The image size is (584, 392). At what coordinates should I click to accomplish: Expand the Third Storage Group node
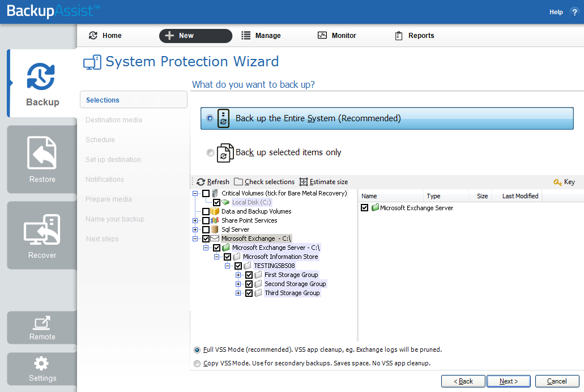pos(238,293)
